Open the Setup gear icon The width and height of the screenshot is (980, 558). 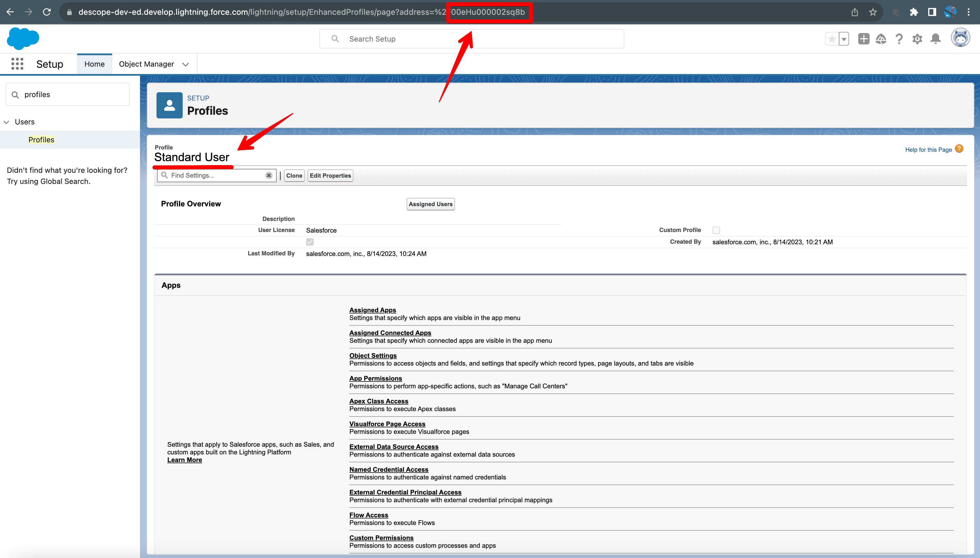pos(917,39)
